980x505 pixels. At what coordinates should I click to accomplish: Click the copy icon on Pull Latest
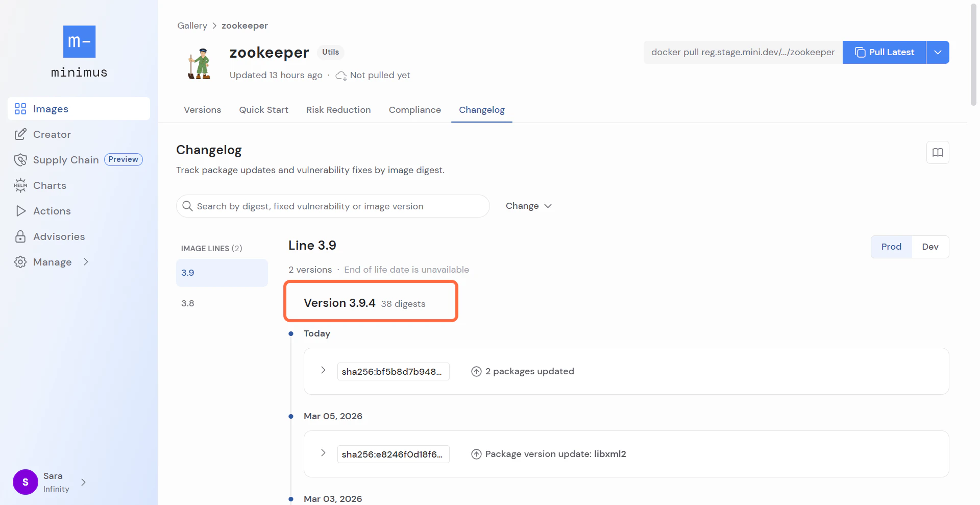pos(860,53)
